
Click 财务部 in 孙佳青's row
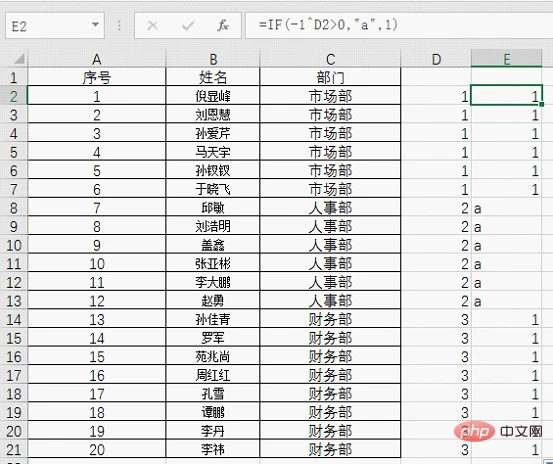330,319
